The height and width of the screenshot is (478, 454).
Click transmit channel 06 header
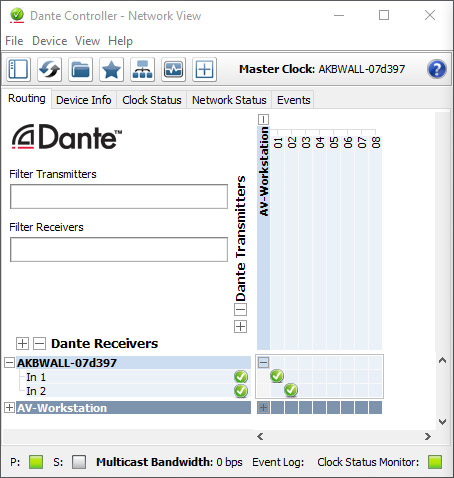coord(348,142)
